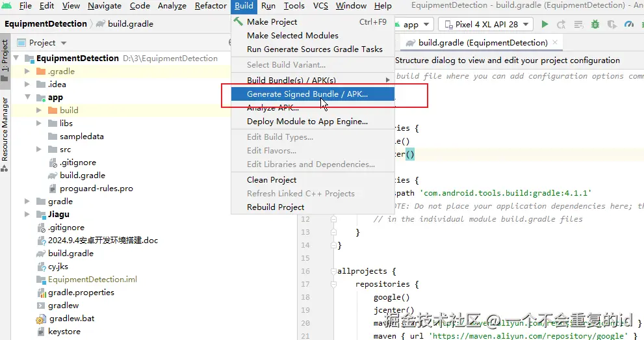Screen dimensions: 644x340
Task: Open the Resource Manager side panel
Action: (x=5, y=134)
